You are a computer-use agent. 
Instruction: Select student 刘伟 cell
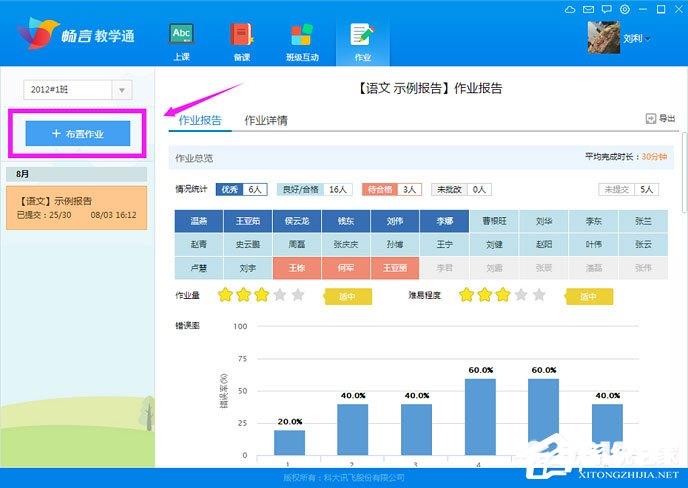(x=395, y=221)
